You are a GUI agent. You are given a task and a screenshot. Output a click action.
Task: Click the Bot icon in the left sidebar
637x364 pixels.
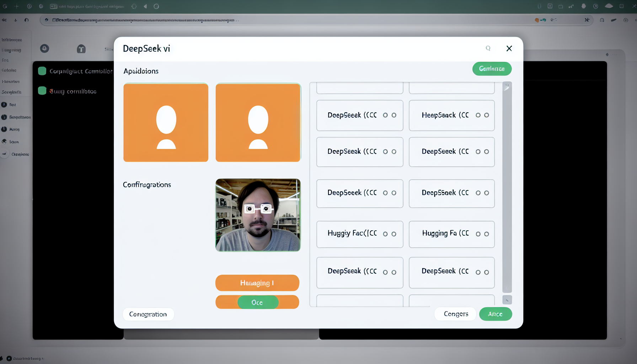tap(4, 105)
